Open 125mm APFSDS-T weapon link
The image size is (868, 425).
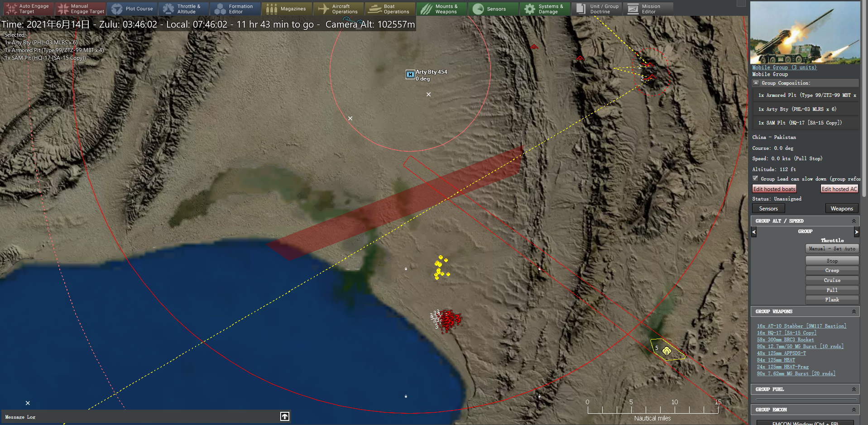781,353
